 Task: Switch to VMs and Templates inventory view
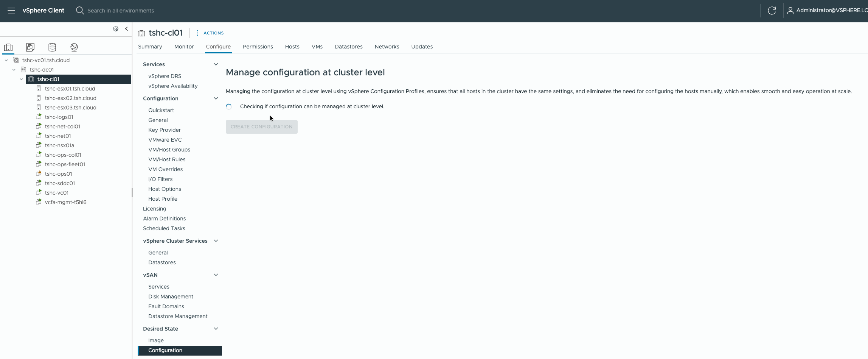[x=30, y=47]
